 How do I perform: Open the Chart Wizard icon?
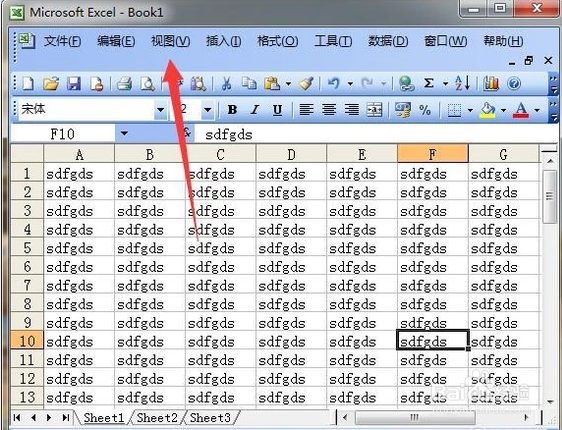pyautogui.click(x=491, y=84)
